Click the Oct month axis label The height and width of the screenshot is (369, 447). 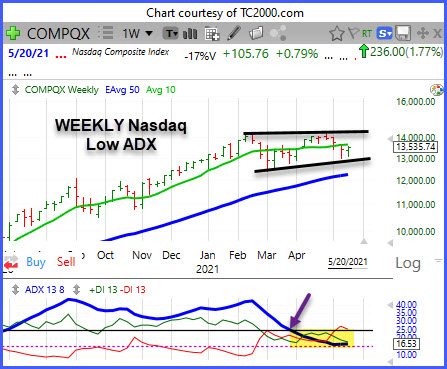coord(105,255)
